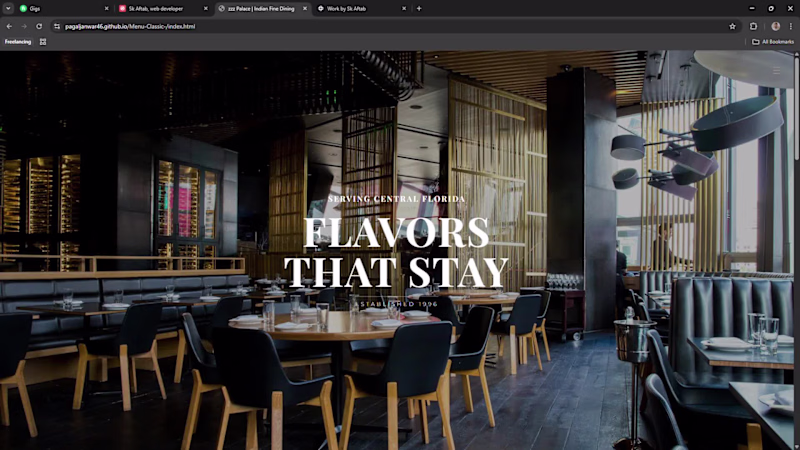800x450 pixels.
Task: Click the address bar URL
Action: pyautogui.click(x=130, y=26)
